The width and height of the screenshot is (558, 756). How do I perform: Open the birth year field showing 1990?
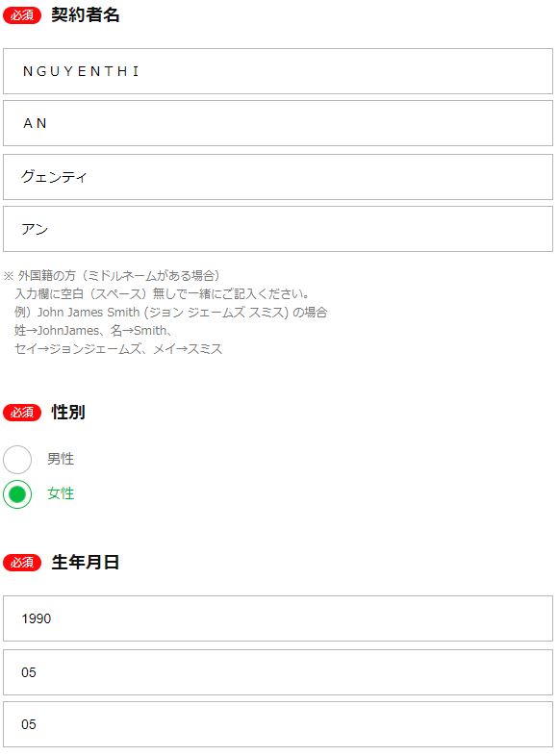278,618
